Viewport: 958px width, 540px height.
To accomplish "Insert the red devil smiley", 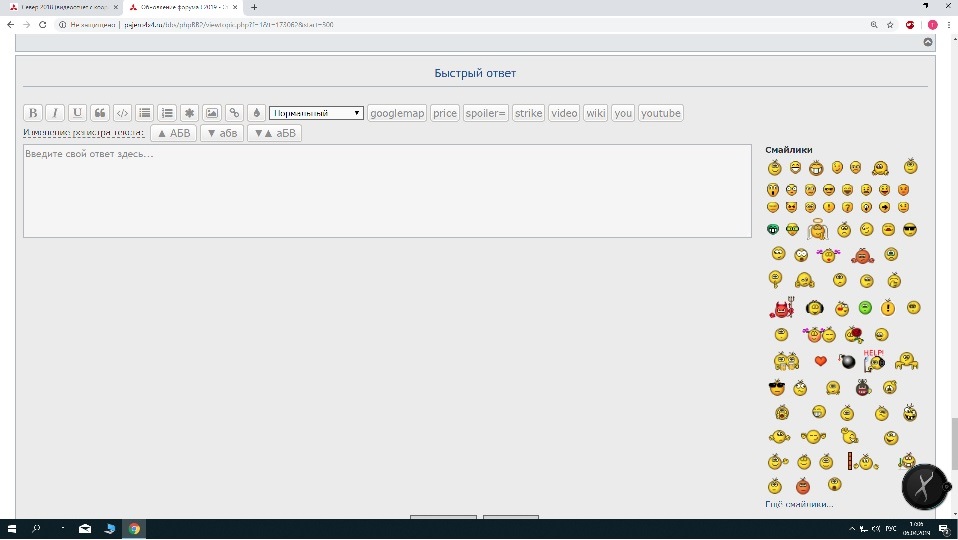I will point(780,308).
